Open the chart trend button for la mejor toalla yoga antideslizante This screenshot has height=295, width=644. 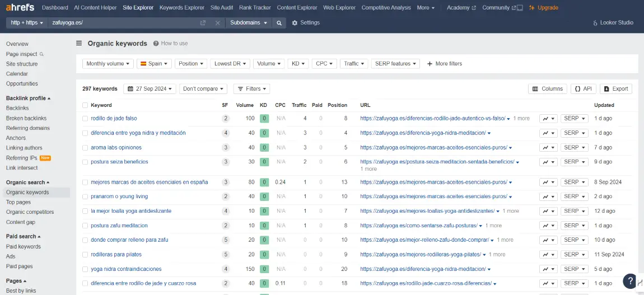548,211
